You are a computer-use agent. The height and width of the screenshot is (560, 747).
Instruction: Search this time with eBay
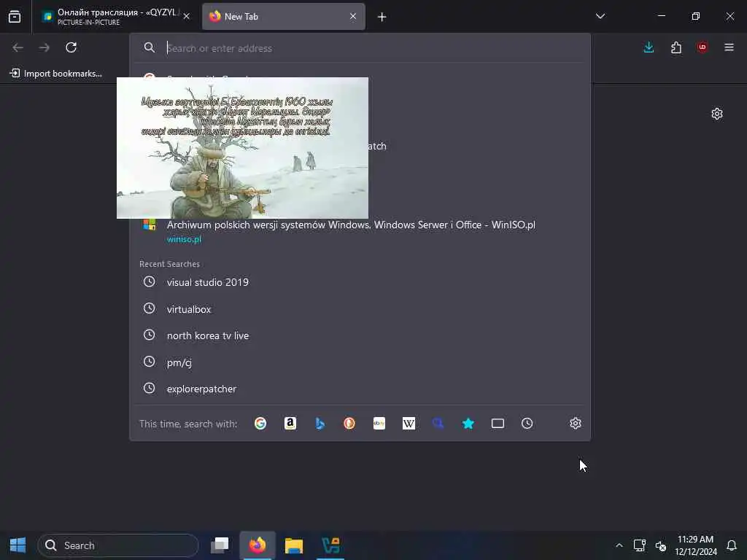379,424
